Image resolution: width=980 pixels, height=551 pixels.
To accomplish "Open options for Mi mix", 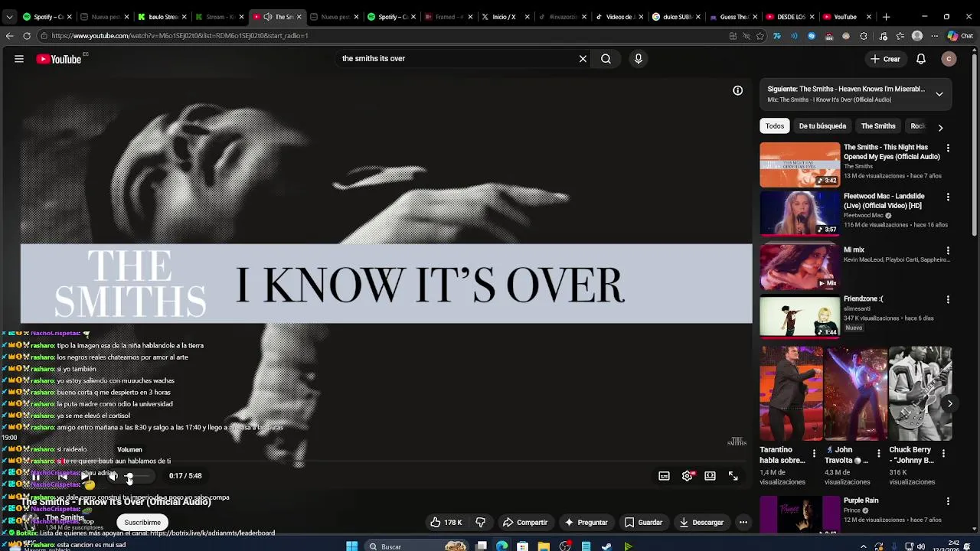I will [x=948, y=250].
